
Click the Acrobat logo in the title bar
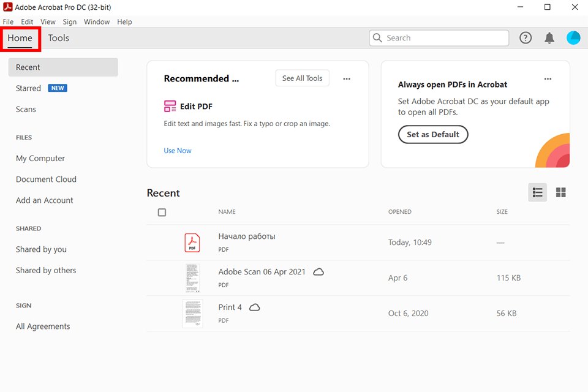(8, 7)
